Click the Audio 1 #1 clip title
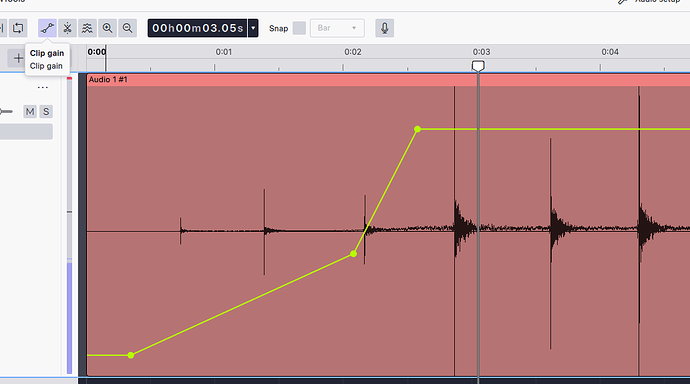 (x=108, y=80)
